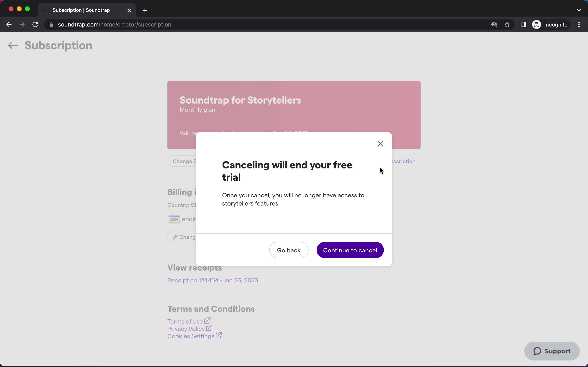Click the Soundtrap subscription back arrow icon

pos(13,45)
